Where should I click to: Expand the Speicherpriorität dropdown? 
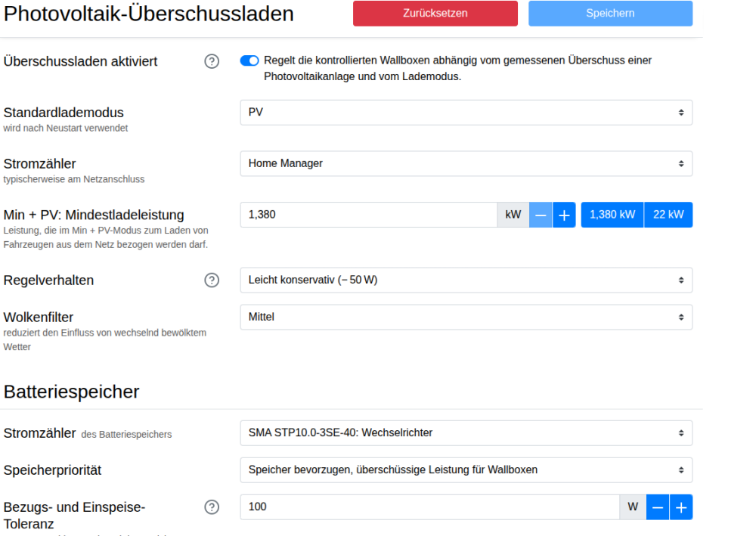(x=466, y=470)
